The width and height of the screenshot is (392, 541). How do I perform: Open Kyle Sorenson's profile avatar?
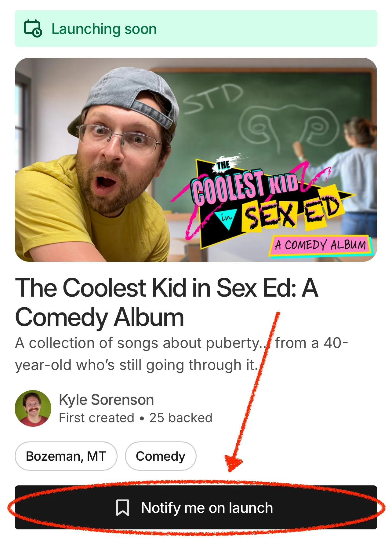click(33, 408)
